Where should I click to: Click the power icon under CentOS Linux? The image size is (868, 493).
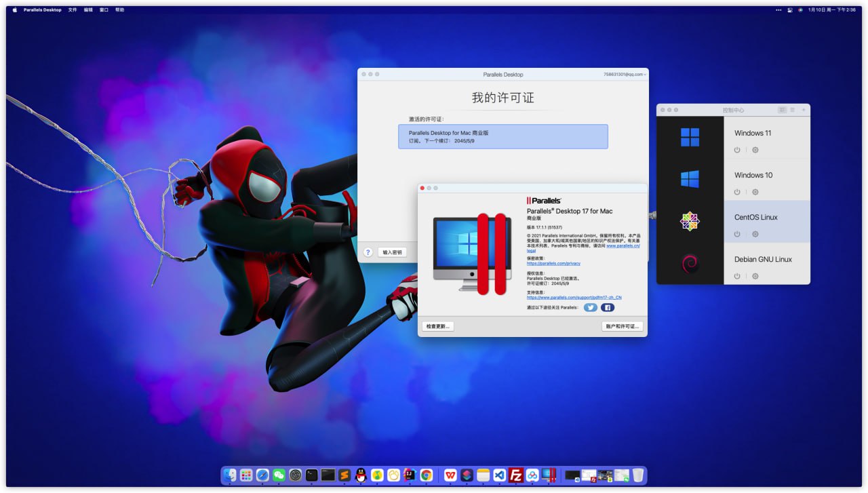pyautogui.click(x=737, y=234)
